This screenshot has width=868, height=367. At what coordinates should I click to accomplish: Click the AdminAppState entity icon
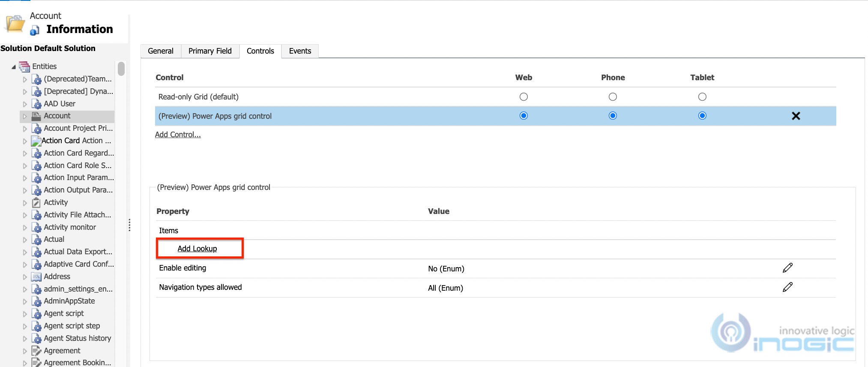click(37, 301)
